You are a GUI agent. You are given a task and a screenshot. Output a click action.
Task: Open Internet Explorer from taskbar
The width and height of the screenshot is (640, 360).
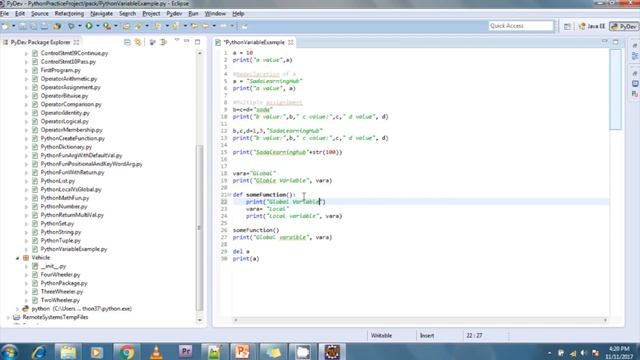click(x=39, y=352)
